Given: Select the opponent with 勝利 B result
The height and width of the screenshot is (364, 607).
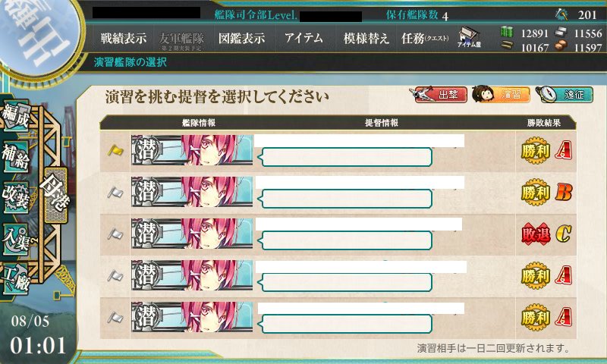Looking at the screenshot, I should click(x=338, y=193).
